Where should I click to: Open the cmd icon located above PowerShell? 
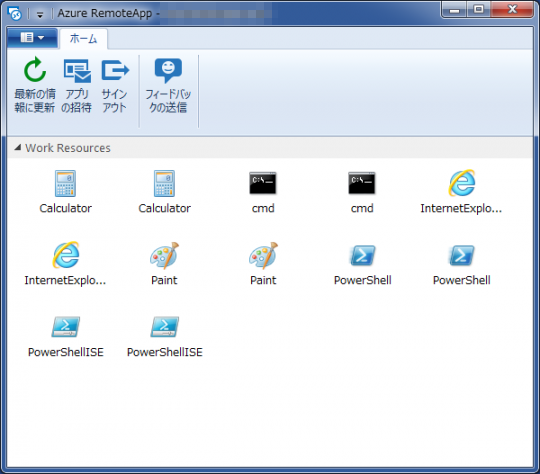tap(362, 192)
